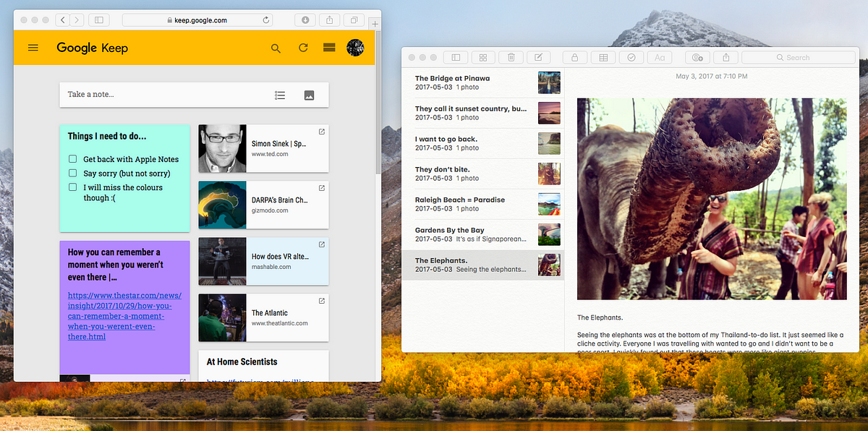
Task: Open 'Things I need to do...' note title
Action: 107,136
